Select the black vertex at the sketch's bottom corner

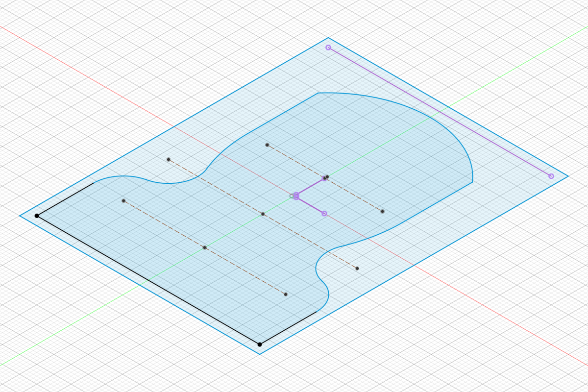click(260, 344)
